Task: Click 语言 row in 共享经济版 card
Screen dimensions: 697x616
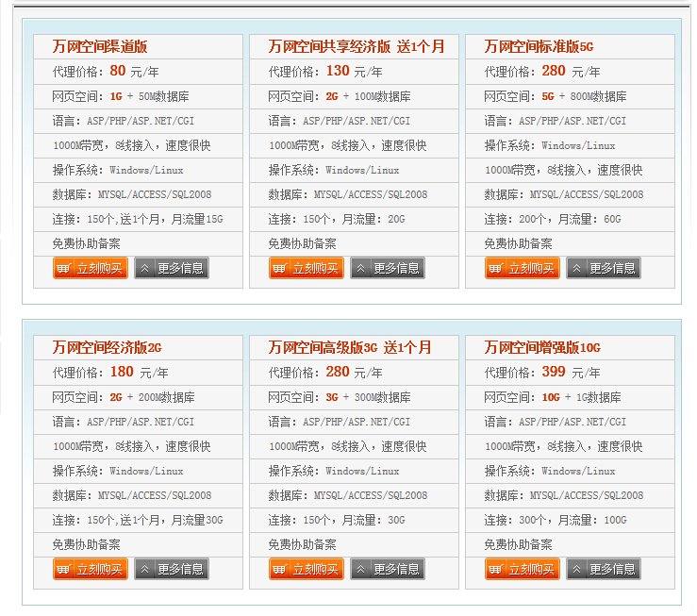Action: click(355, 121)
